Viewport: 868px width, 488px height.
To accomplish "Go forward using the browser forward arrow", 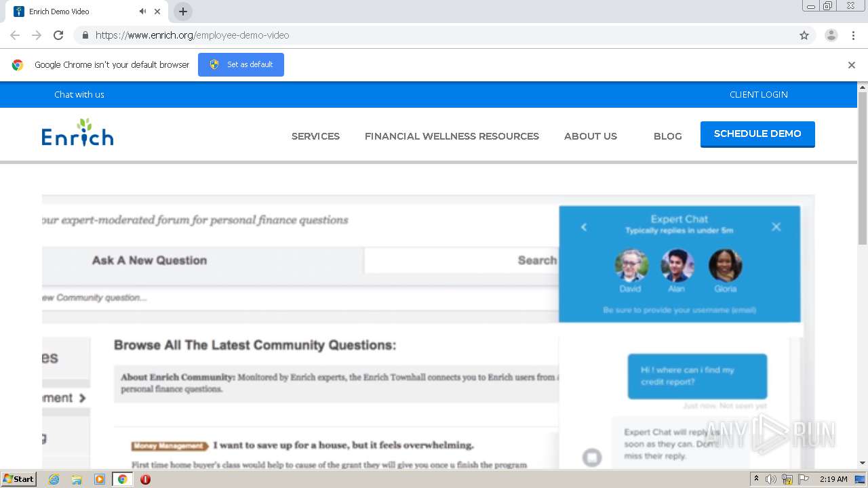I will coord(37,35).
